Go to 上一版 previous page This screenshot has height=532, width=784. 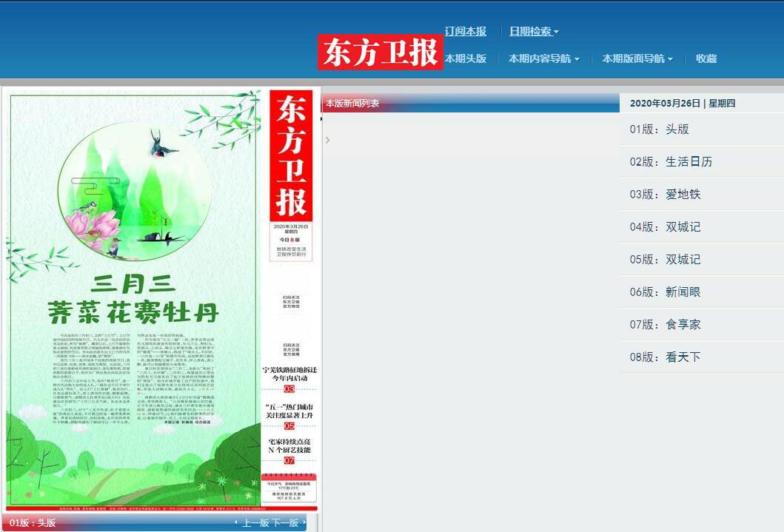(255, 522)
